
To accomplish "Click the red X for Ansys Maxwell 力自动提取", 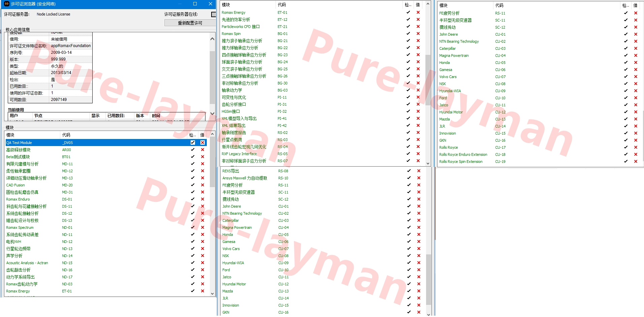I will [x=419, y=178].
